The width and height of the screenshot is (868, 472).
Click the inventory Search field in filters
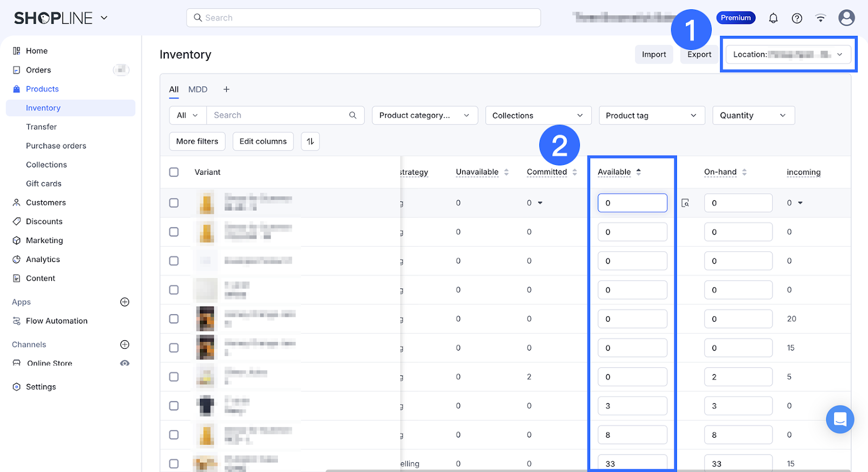(279, 115)
